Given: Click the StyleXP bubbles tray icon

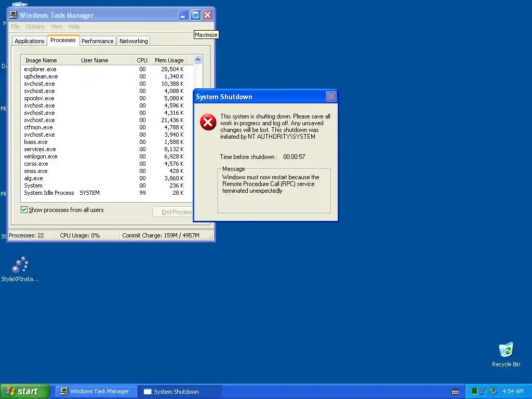Looking at the screenshot, I should pos(484,391).
